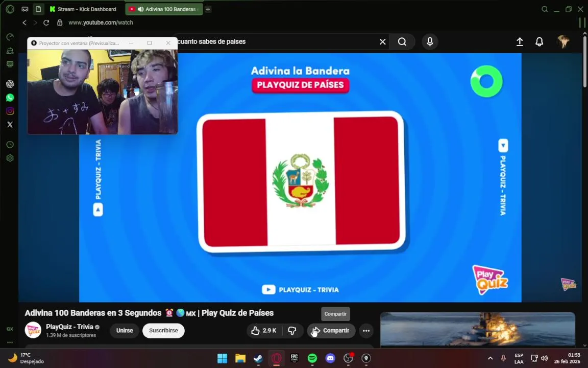Open the Windows Start menu
The image size is (588, 368).
[223, 358]
